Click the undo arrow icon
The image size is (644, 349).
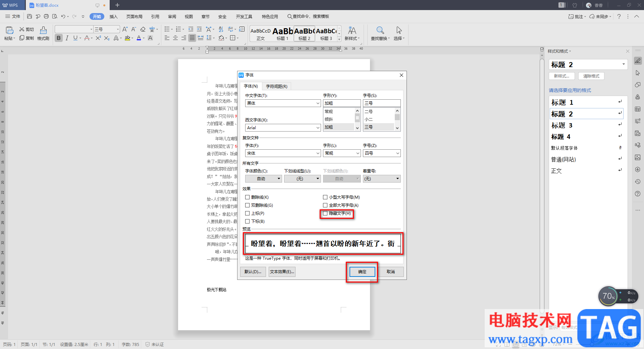point(63,16)
